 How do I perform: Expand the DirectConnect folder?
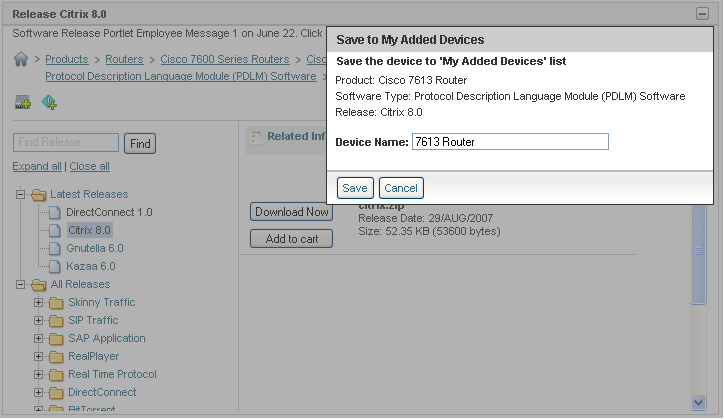pyautogui.click(x=38, y=393)
